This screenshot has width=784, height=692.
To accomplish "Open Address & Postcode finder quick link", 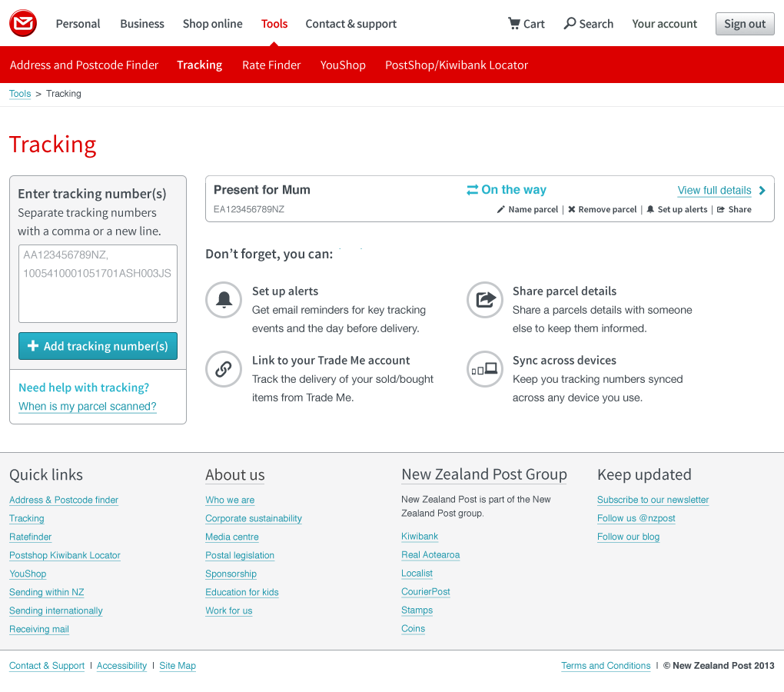I will pos(64,500).
